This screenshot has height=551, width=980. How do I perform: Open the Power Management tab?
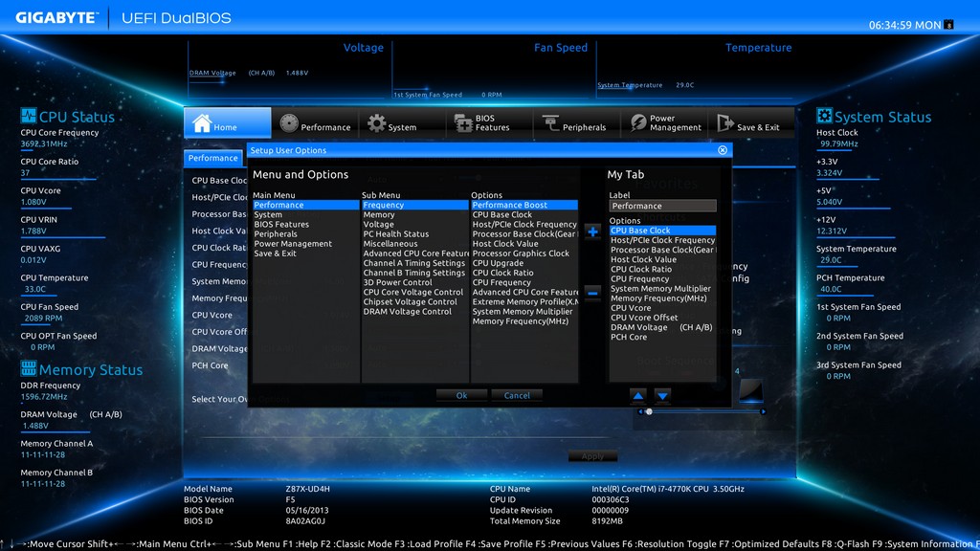[664, 122]
